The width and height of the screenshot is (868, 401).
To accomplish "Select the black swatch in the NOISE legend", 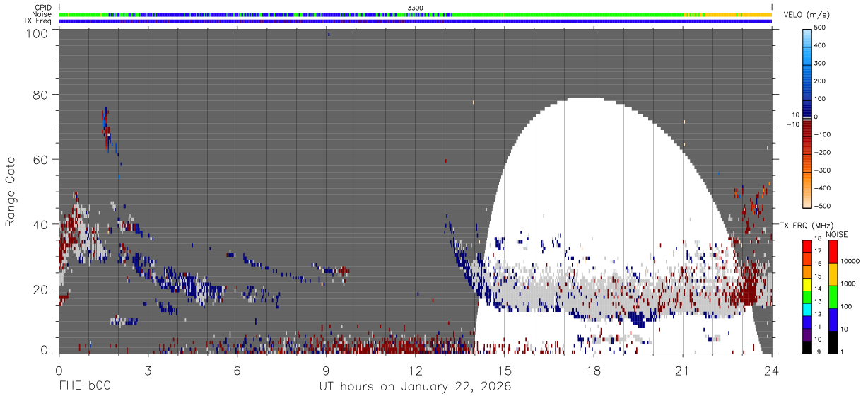I will click(832, 342).
